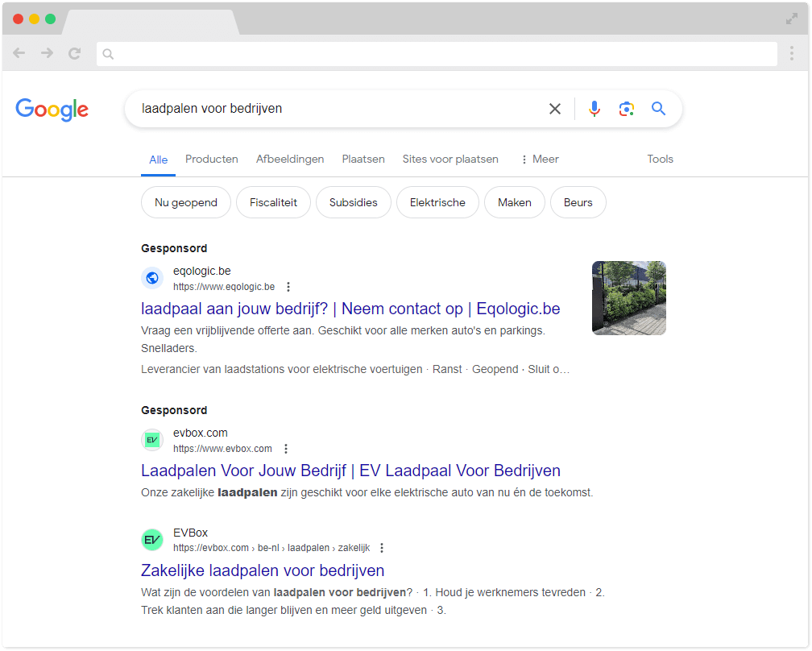This screenshot has height=651, width=812.
Task: Click the Leverancier van laadstations description line
Action: tap(355, 369)
